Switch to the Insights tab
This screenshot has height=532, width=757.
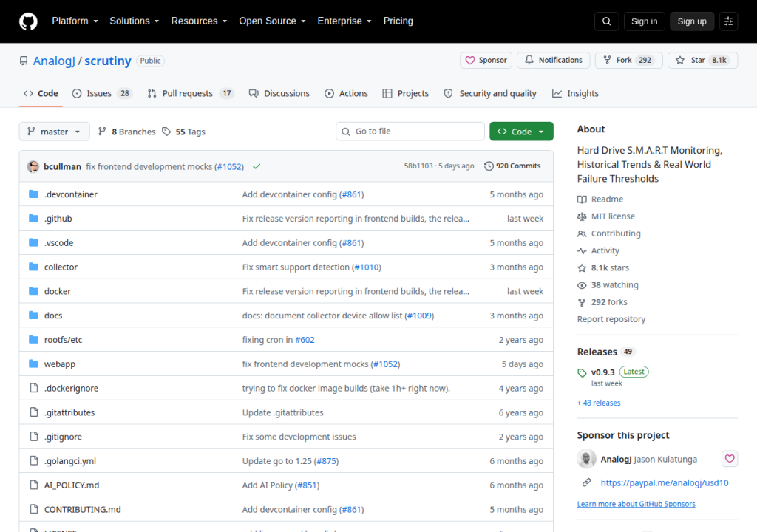pos(575,94)
